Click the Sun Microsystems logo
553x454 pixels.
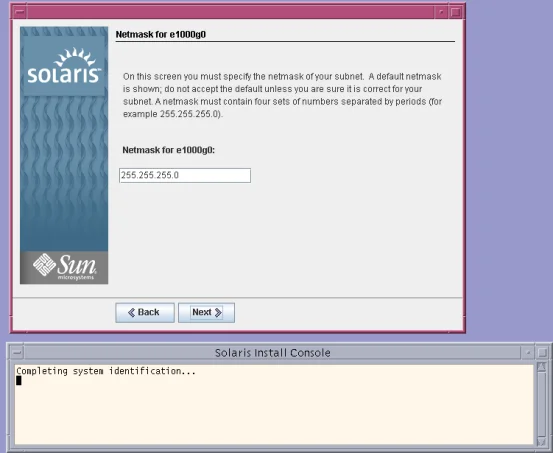[64, 267]
